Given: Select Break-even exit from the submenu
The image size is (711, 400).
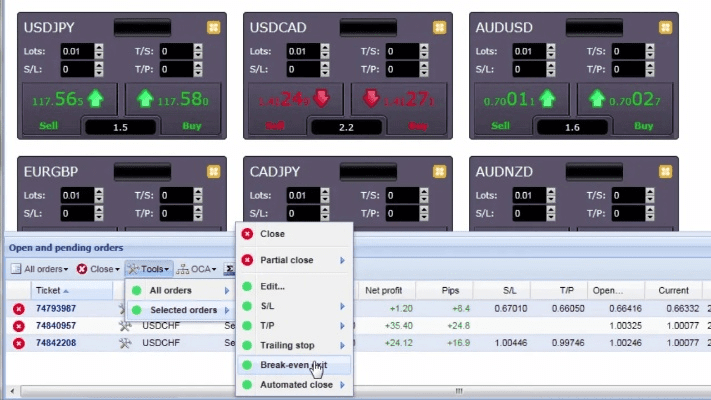Looking at the screenshot, I should [292, 365].
